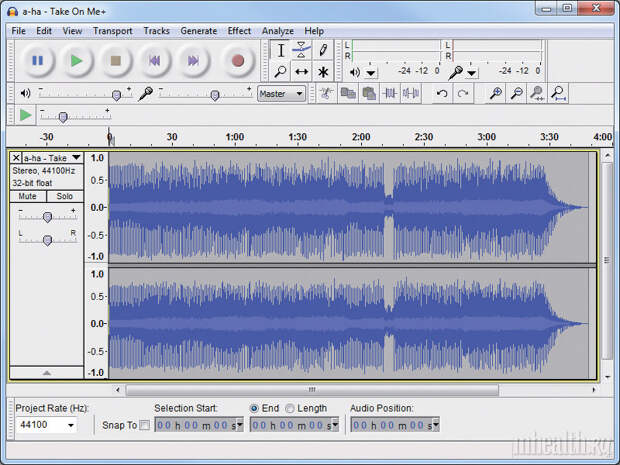Solo the a-ha track
Image resolution: width=620 pixels, height=465 pixels.
64,196
